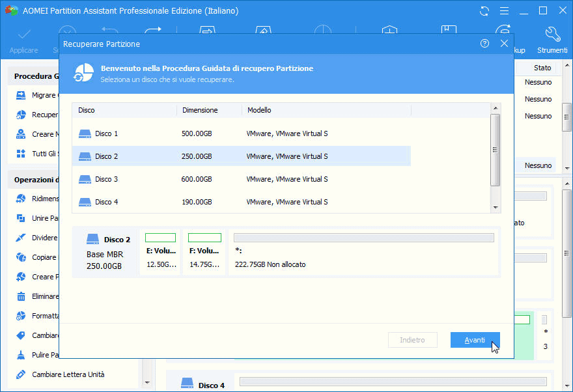Click the Disco 1 drive icon
The width and height of the screenshot is (573, 392).
click(x=85, y=133)
